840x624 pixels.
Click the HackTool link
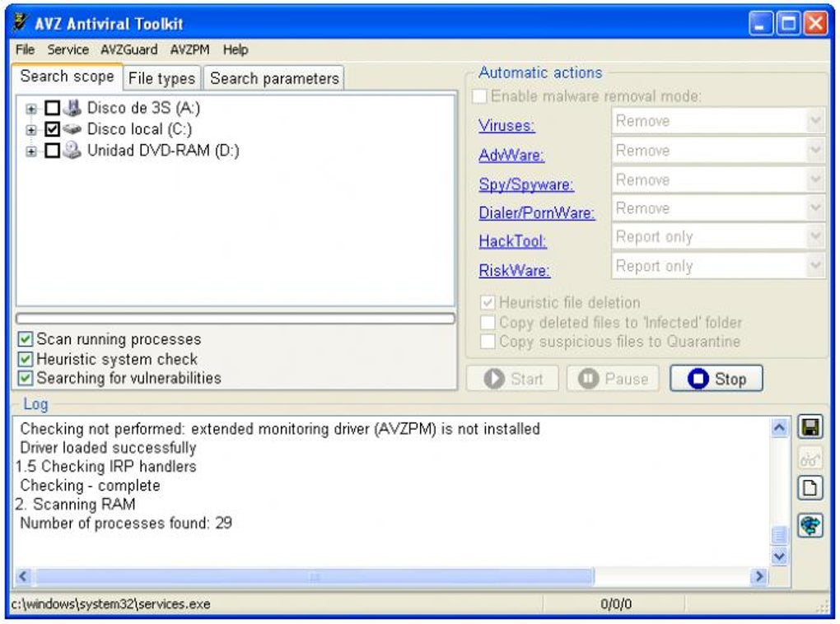513,241
